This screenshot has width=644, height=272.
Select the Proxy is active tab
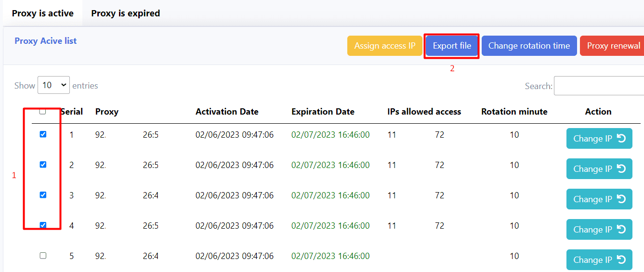click(43, 13)
